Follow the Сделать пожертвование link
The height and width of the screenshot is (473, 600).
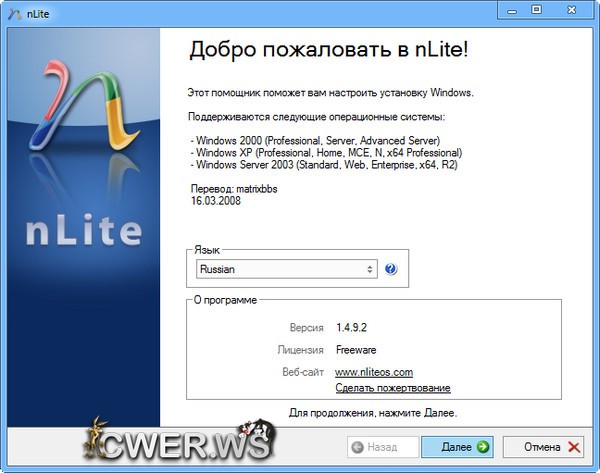[392, 388]
